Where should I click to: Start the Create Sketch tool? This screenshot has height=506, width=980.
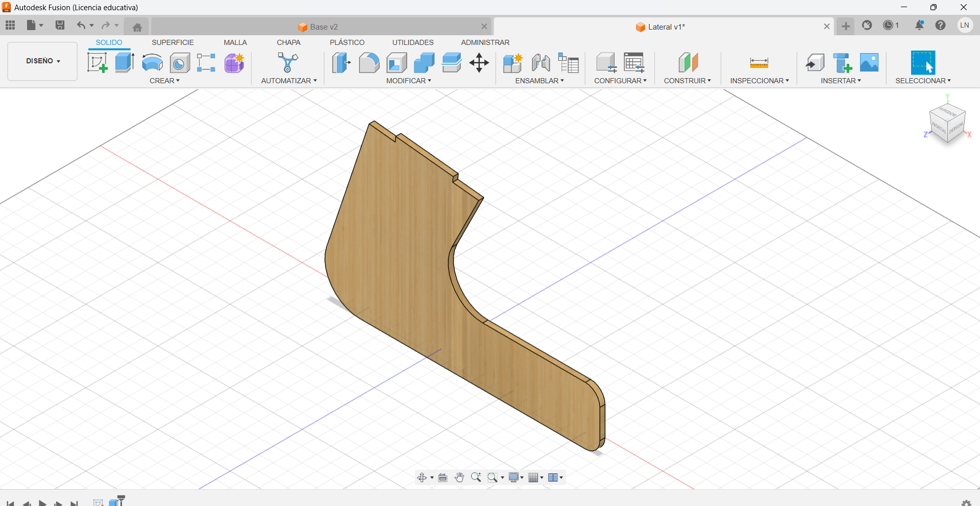97,63
